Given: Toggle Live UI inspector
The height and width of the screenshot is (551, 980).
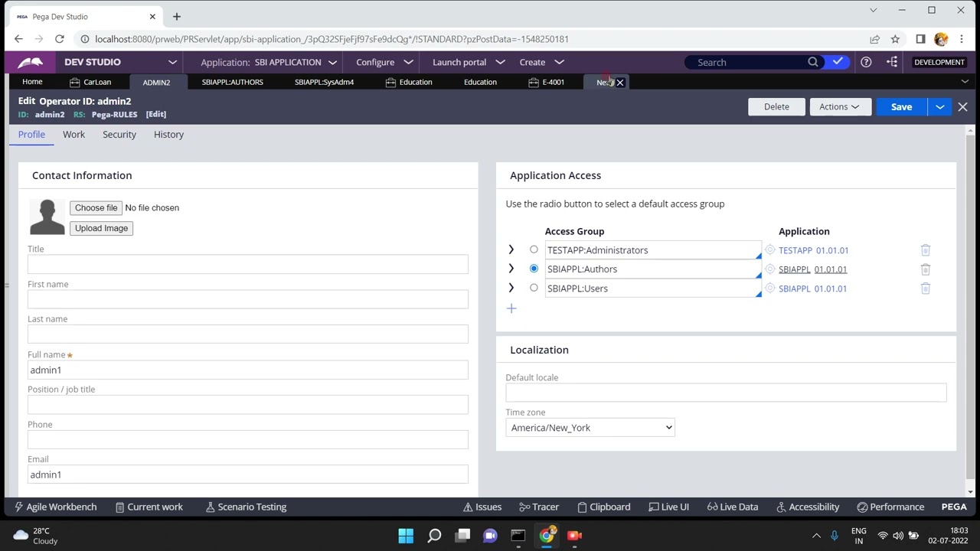Looking at the screenshot, I should 668,507.
